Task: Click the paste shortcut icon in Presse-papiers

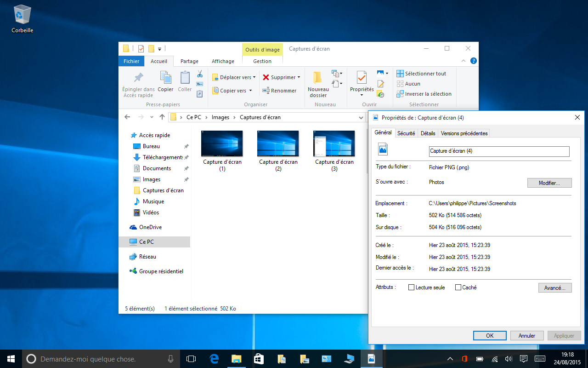Action: [200, 94]
